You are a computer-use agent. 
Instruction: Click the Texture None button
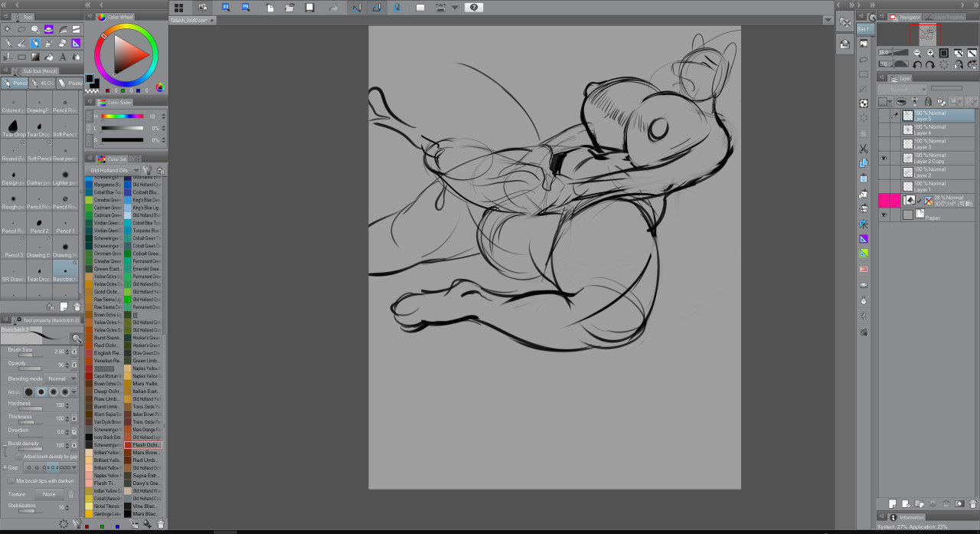[x=49, y=494]
